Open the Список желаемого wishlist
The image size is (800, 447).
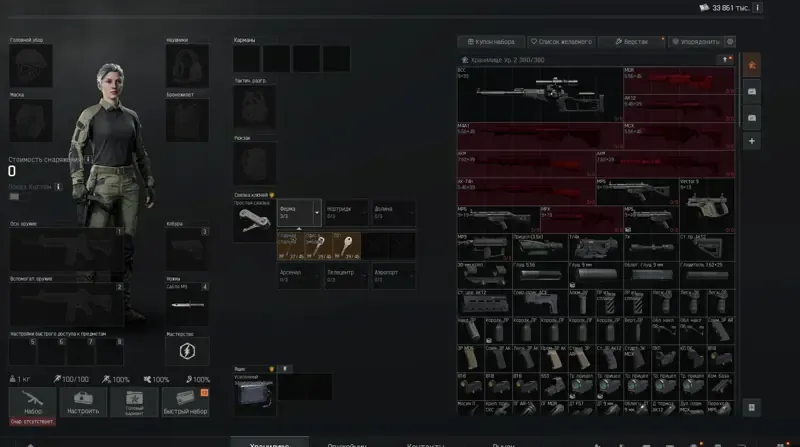(x=561, y=42)
